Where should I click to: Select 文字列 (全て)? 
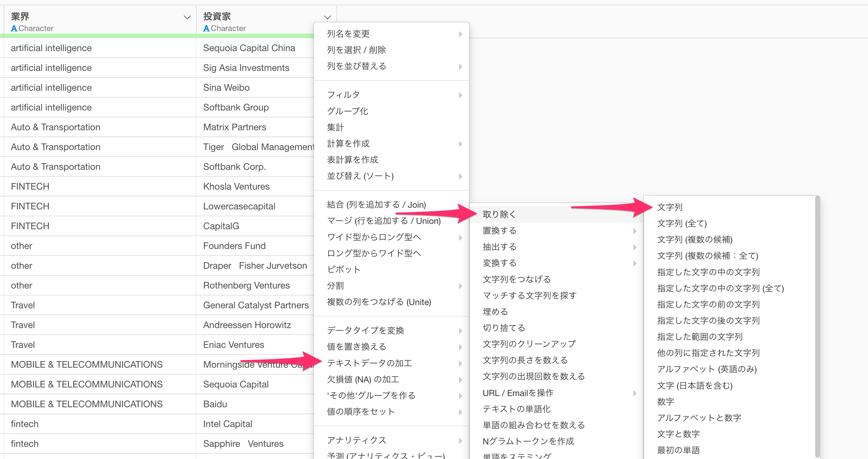click(730, 223)
